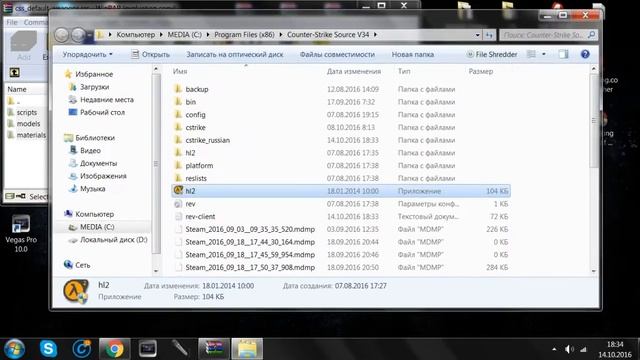The image size is (640, 360).
Task: Select the backup folder icon
Action: pyautogui.click(x=178, y=89)
